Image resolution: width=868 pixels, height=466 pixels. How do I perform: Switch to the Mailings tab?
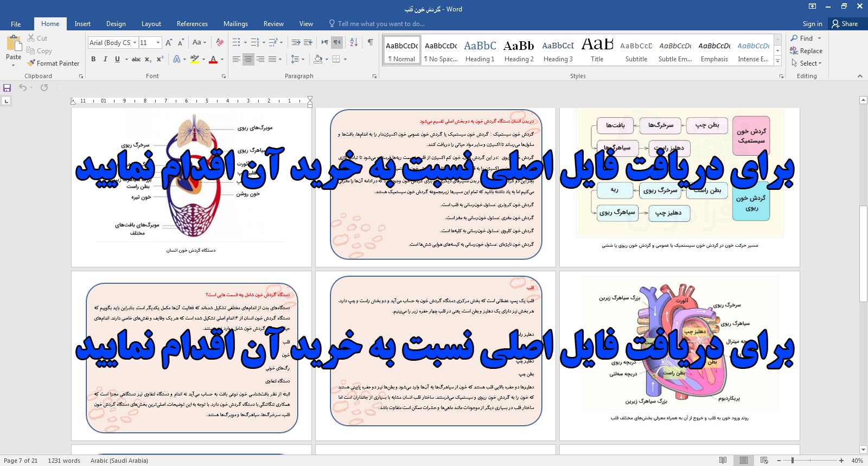[235, 24]
